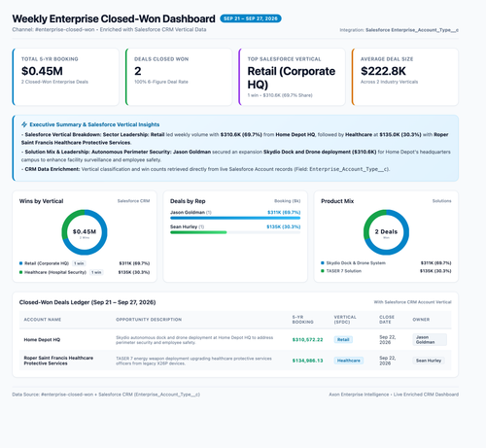
Task: Click the Closed-Won Deals Ledger heading
Action: 87,302
